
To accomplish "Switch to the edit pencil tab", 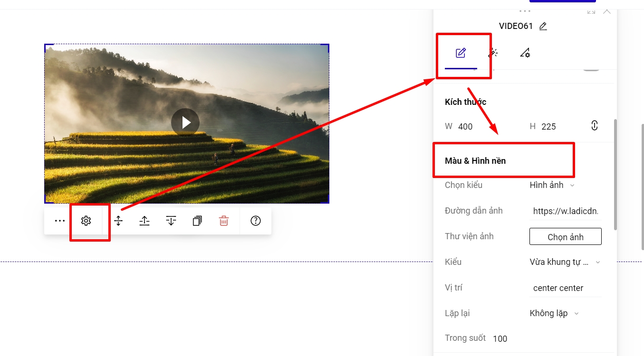I will click(461, 53).
